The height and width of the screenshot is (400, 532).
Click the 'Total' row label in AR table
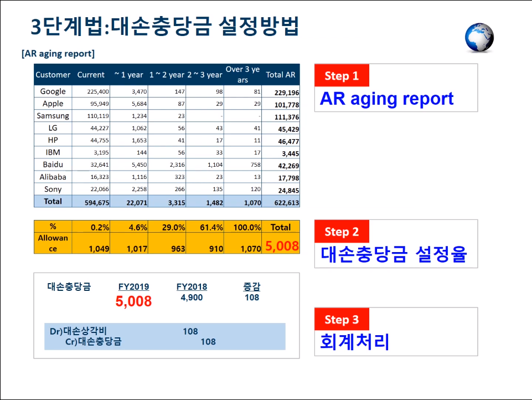[x=53, y=201]
